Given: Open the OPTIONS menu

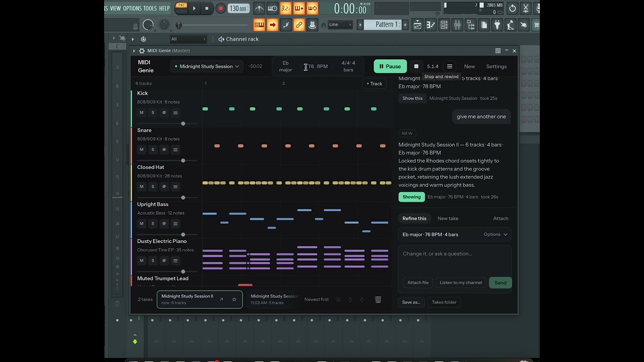Looking at the screenshot, I should coord(132,8).
